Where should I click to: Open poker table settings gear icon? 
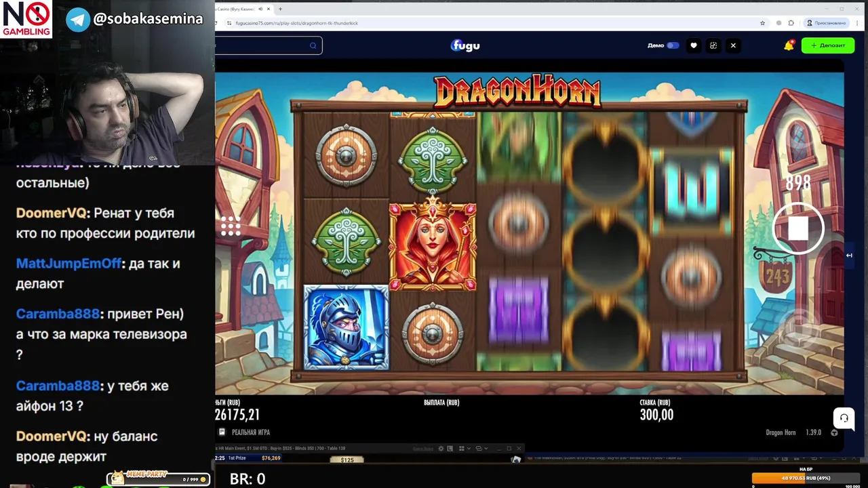coord(441,448)
